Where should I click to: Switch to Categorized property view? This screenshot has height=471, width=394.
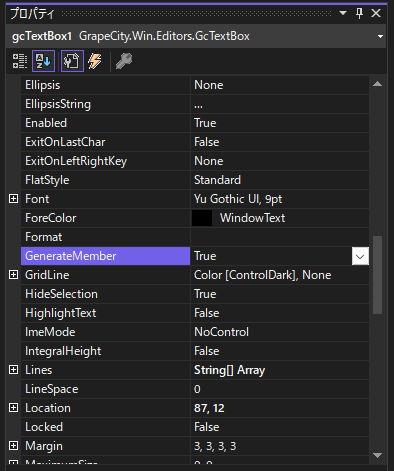pyautogui.click(x=20, y=61)
